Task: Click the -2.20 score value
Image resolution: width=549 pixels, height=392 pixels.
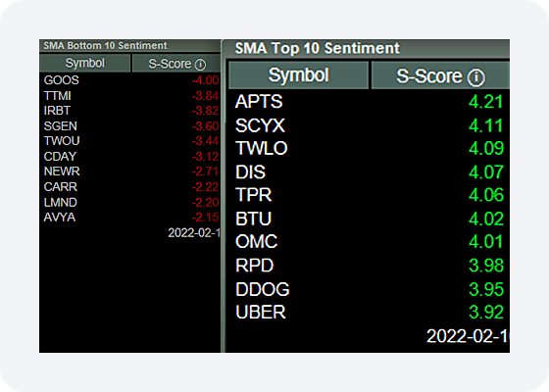Action: (x=205, y=202)
